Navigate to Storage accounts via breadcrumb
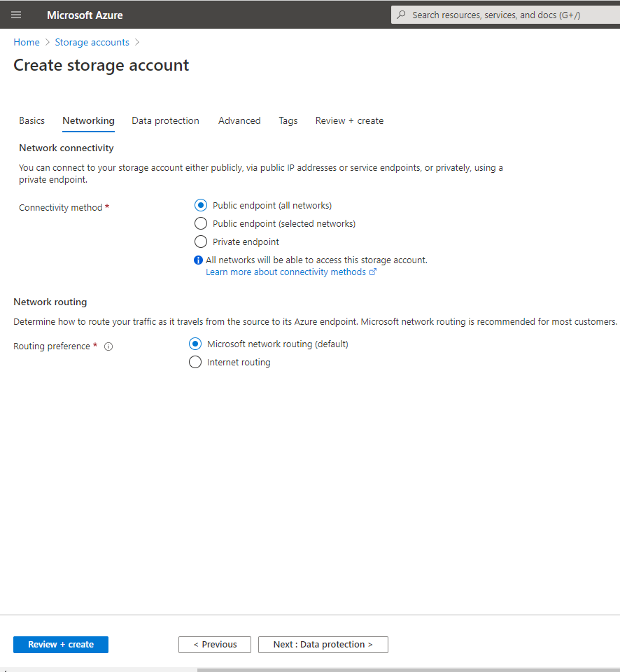 point(92,42)
